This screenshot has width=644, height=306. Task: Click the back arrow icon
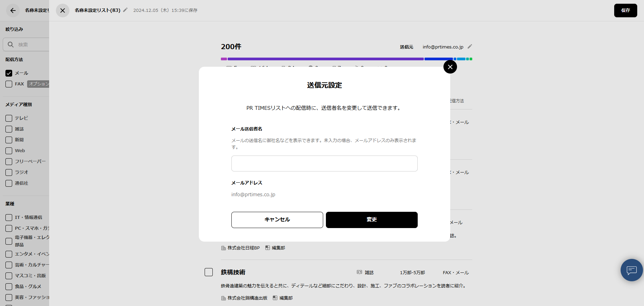13,11
